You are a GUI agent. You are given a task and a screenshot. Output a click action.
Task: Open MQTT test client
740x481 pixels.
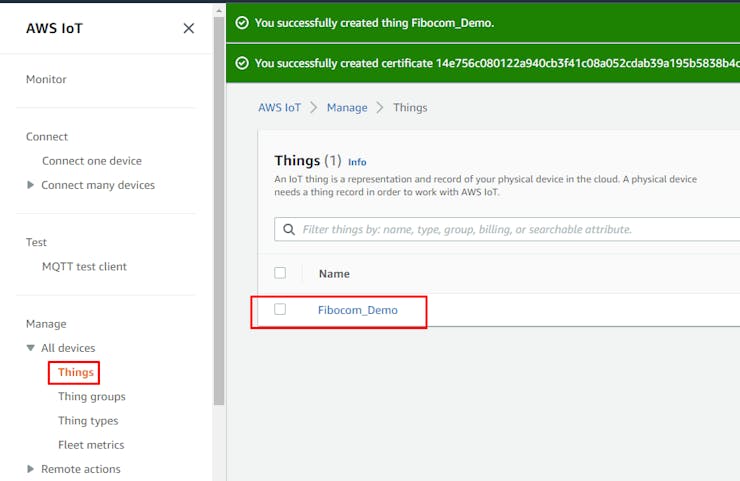tap(84, 266)
